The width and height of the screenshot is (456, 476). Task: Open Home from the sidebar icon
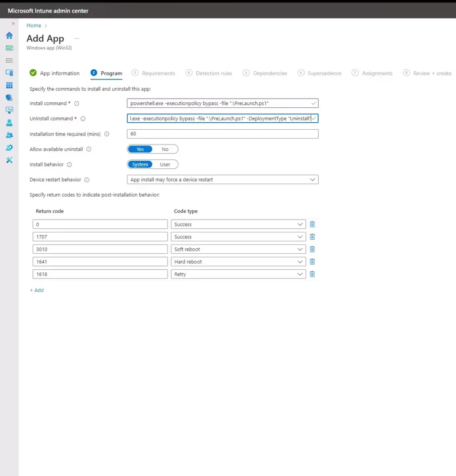pyautogui.click(x=9, y=35)
